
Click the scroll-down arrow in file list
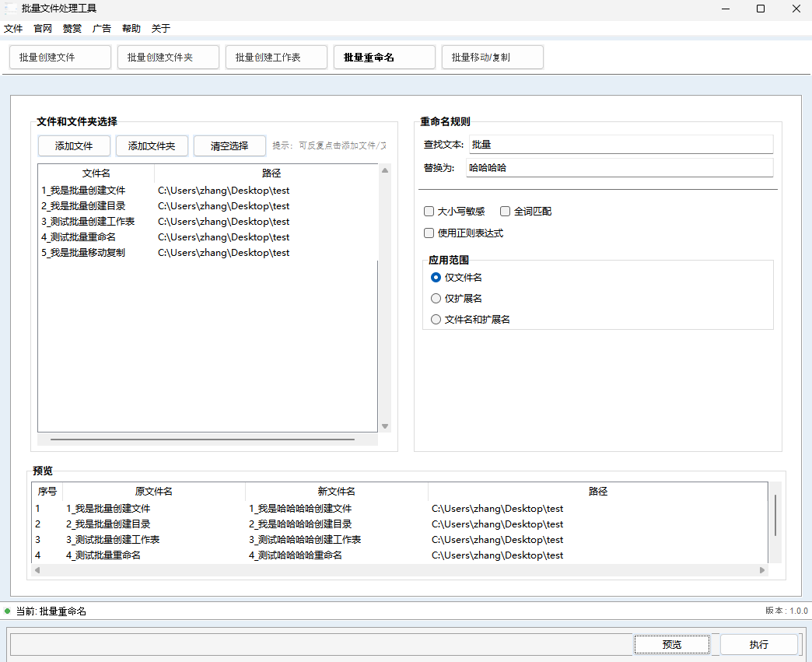coord(384,426)
